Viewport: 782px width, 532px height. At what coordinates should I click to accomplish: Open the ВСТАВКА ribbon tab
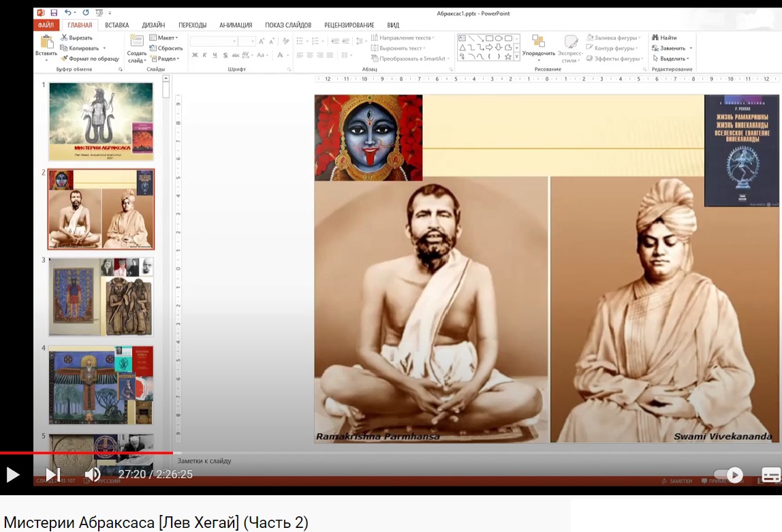pos(116,25)
